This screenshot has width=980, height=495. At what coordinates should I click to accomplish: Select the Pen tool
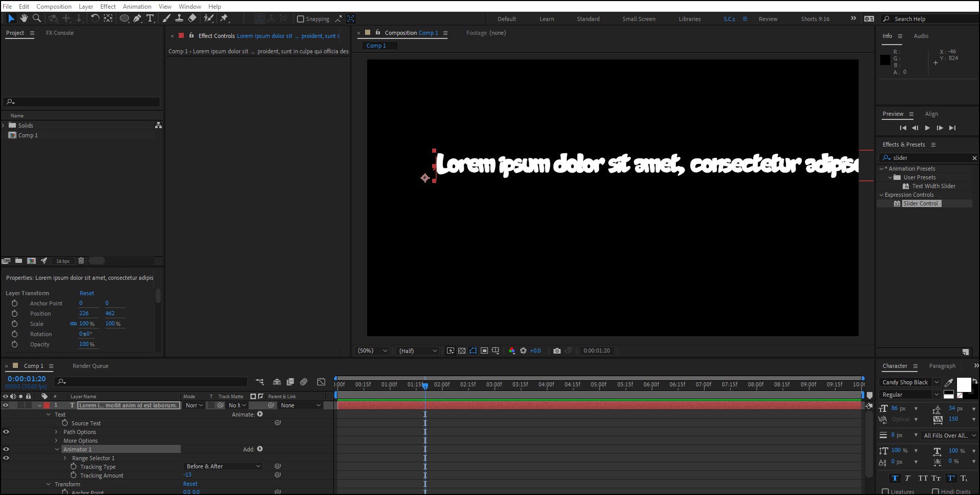[137, 18]
